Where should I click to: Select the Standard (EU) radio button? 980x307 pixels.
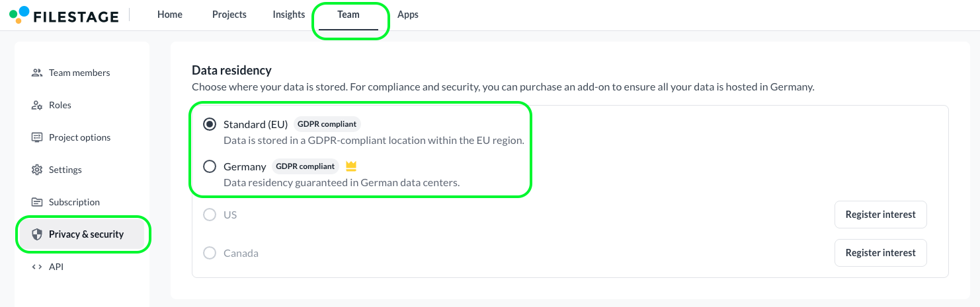tap(210, 124)
